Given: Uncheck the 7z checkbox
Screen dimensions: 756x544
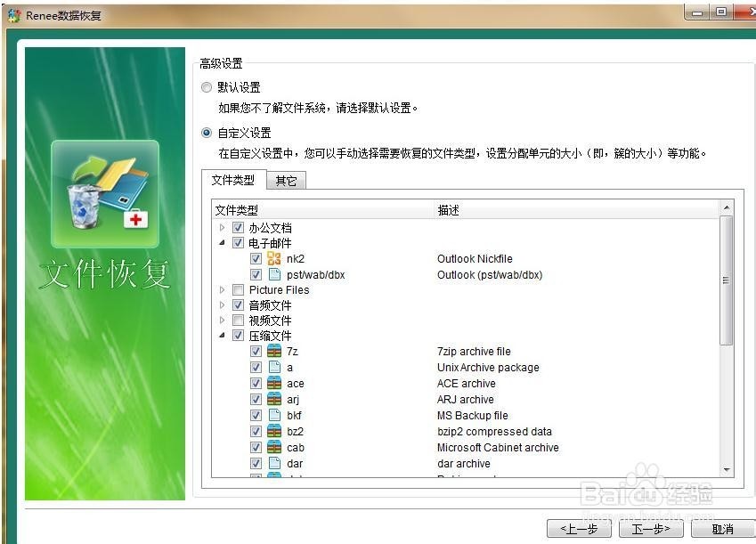Looking at the screenshot, I should point(256,351).
